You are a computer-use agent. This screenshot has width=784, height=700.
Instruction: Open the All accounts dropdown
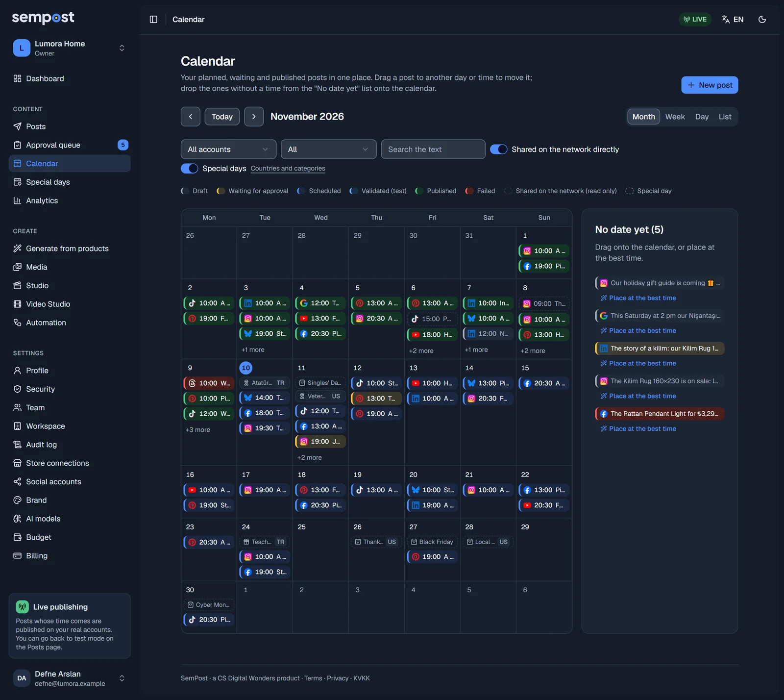tap(228, 150)
